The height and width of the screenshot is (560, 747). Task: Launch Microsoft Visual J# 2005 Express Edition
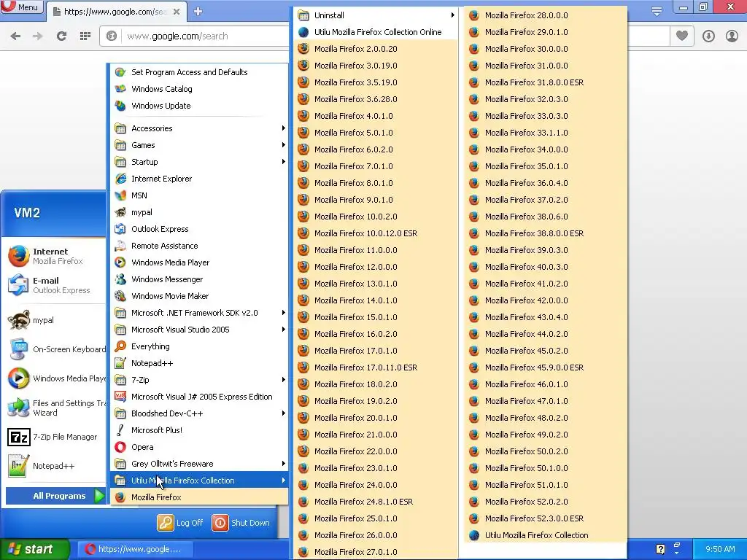[x=199, y=397]
